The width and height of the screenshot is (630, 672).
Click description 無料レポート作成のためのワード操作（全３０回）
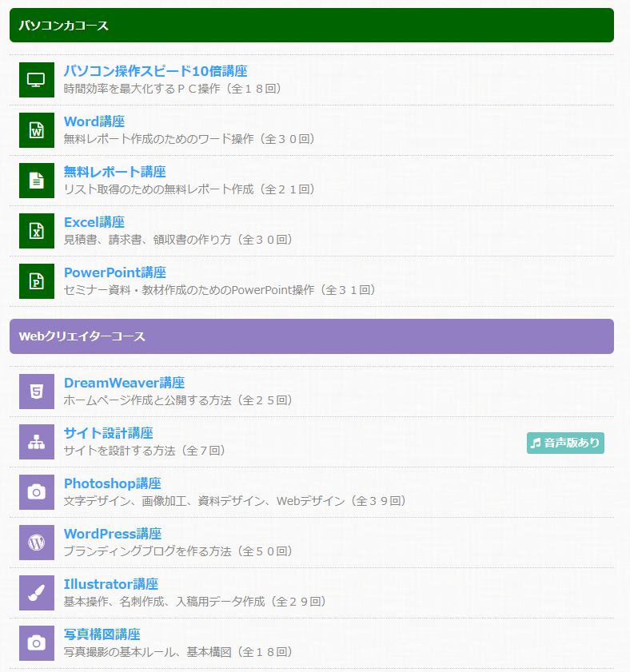[191, 139]
